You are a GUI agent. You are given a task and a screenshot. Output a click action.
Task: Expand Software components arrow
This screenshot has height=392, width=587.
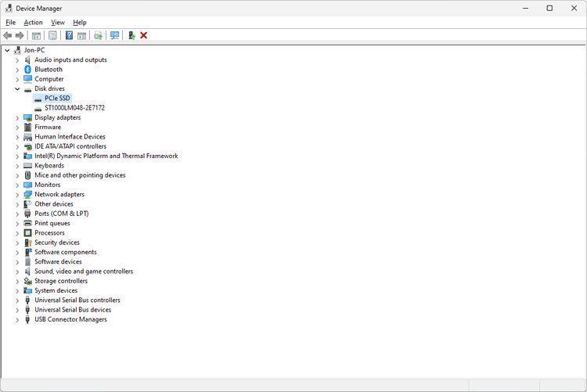(17, 253)
